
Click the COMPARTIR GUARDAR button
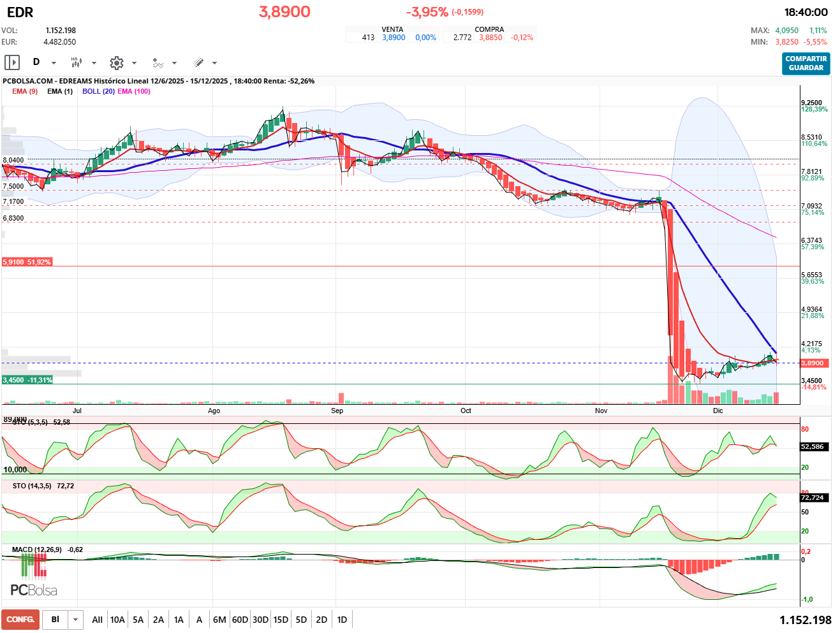tap(806, 63)
